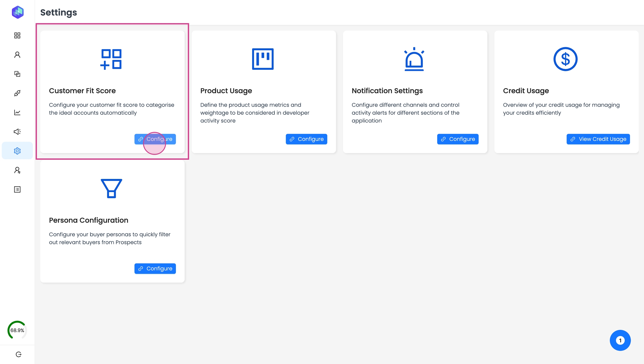The image size is (644, 364).
Task: Click the 68.9% progress circle
Action: click(x=17, y=330)
